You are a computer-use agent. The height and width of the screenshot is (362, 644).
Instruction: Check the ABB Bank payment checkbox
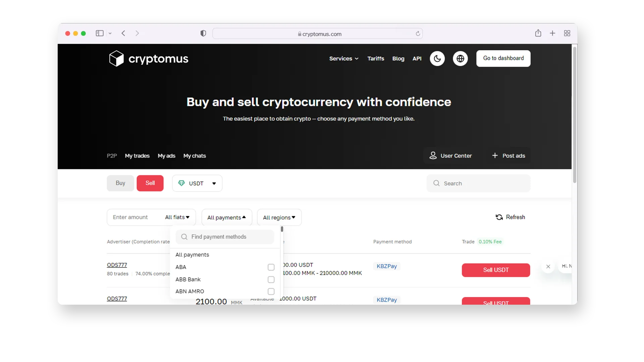click(271, 279)
